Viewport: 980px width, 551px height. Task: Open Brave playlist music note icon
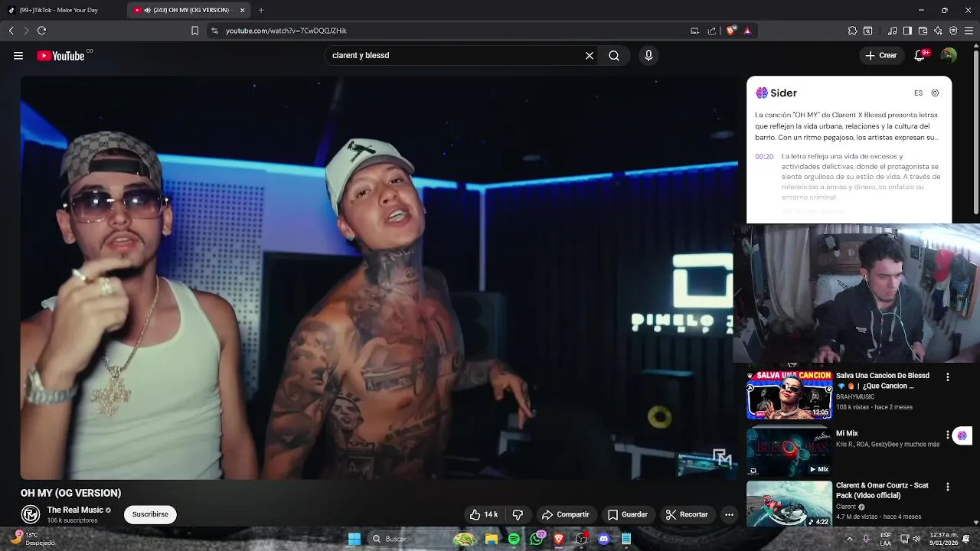pyautogui.click(x=893, y=31)
